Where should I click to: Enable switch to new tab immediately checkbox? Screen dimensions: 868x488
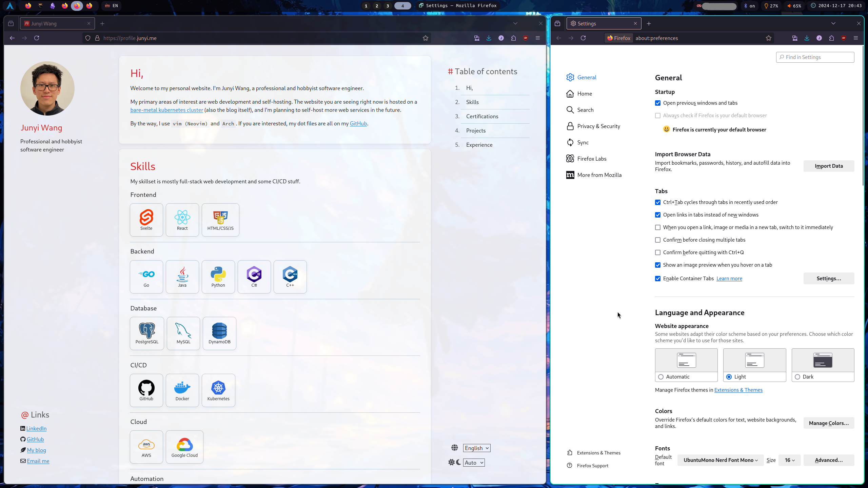click(658, 227)
